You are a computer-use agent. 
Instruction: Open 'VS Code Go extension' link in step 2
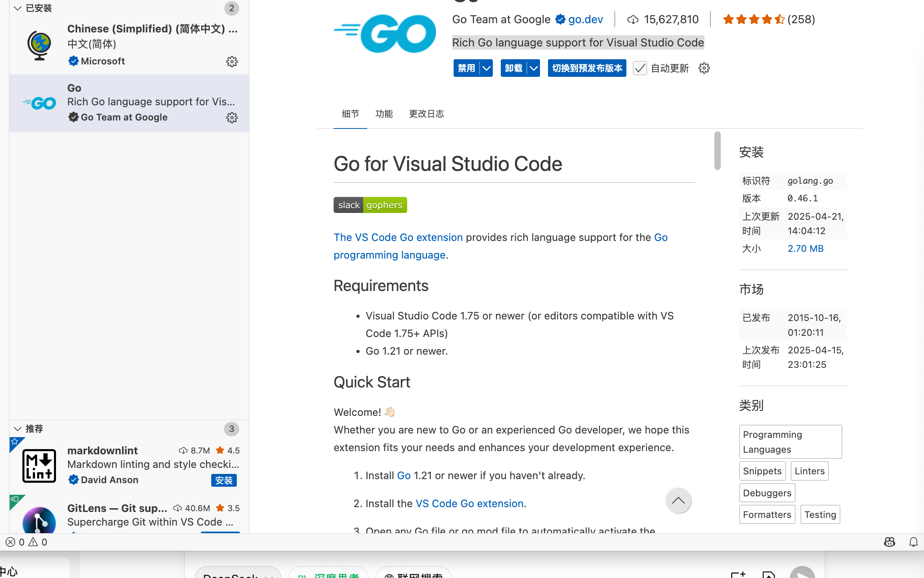tap(470, 504)
